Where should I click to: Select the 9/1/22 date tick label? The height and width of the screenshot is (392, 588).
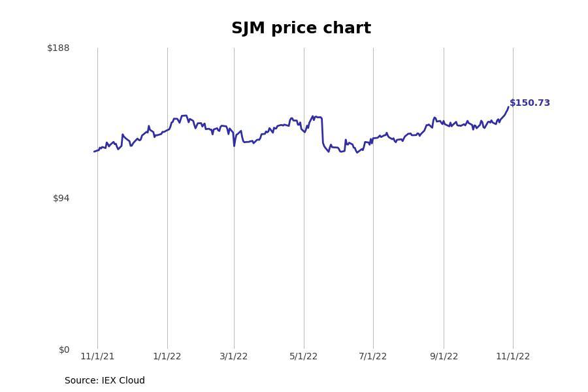tap(444, 356)
